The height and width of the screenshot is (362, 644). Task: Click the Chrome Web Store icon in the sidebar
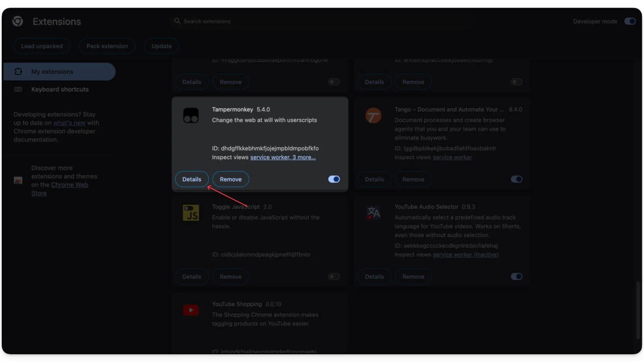[x=18, y=181]
